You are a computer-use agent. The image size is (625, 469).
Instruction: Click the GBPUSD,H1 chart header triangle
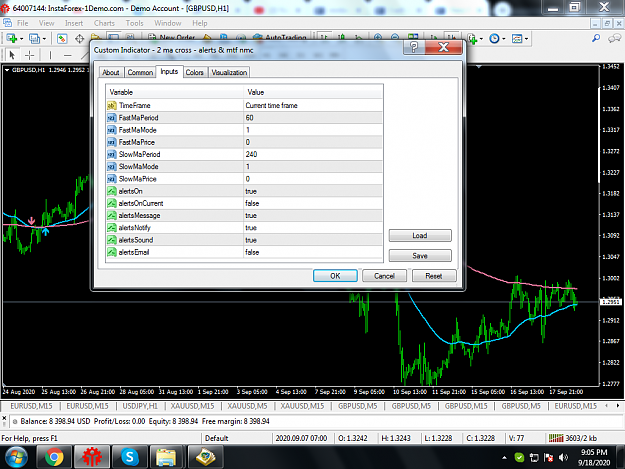(x=7, y=70)
